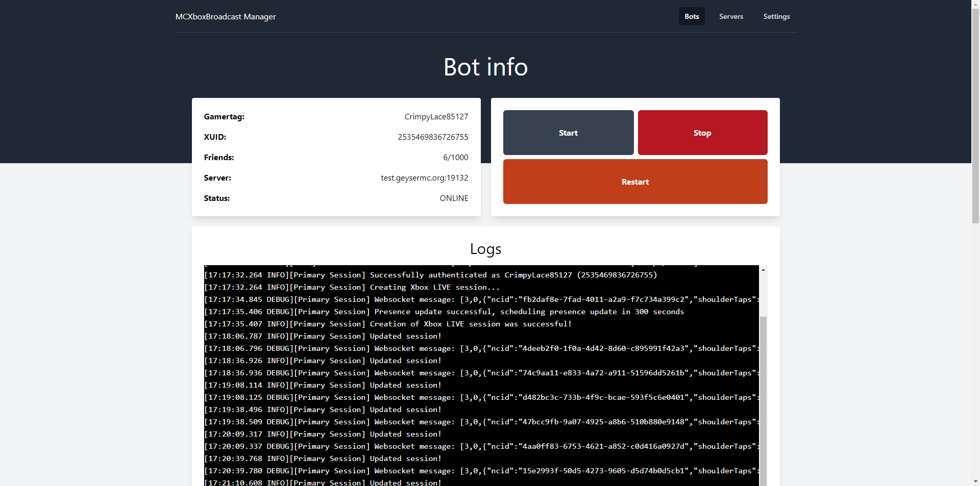Click the 17:19:38.496 Updated session log line

coord(323,410)
